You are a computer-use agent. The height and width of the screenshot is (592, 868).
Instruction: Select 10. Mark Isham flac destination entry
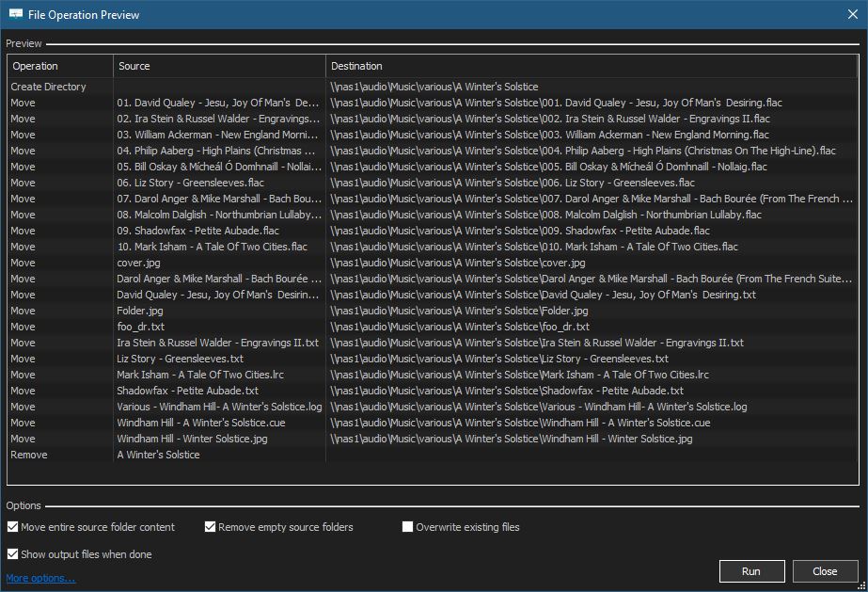(x=533, y=247)
